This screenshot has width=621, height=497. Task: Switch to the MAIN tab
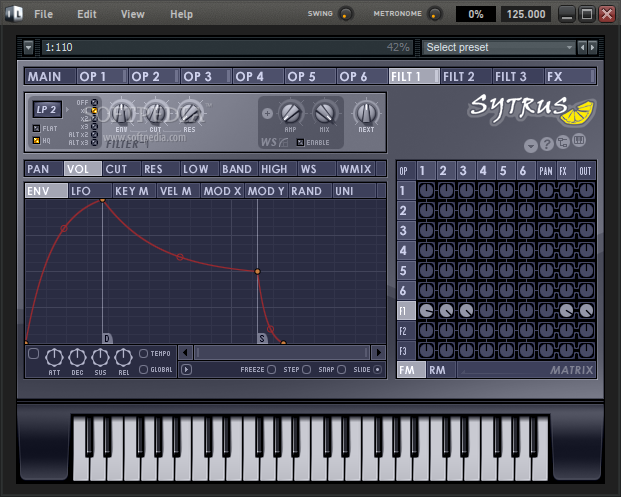(x=50, y=76)
